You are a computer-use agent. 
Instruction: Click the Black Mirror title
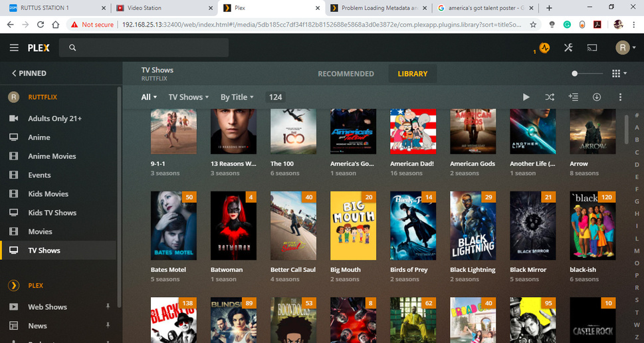[x=528, y=269]
